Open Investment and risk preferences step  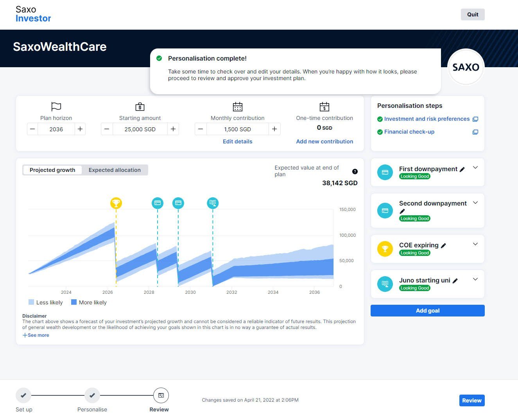(427, 119)
